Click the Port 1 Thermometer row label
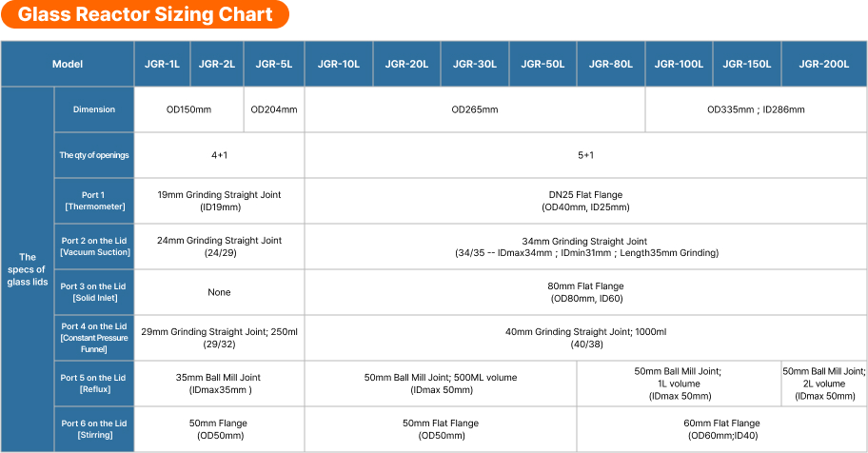 (94, 201)
